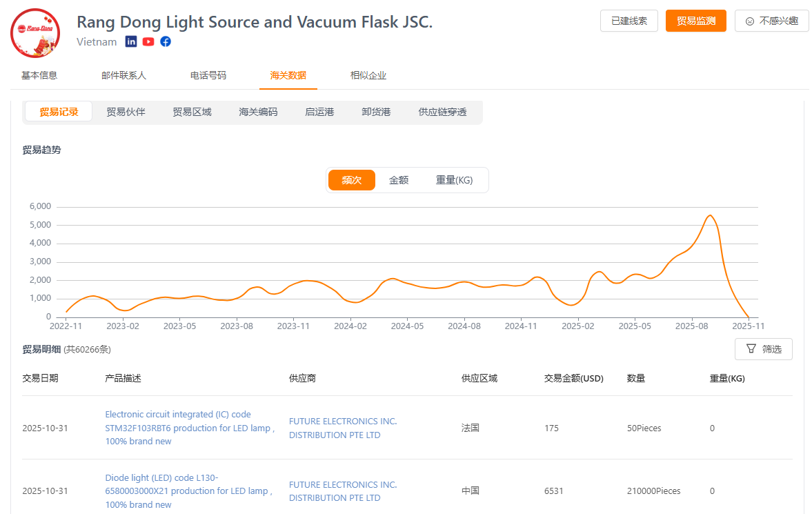
Task: Select the 贸易记录 sub-tab
Action: (x=59, y=112)
